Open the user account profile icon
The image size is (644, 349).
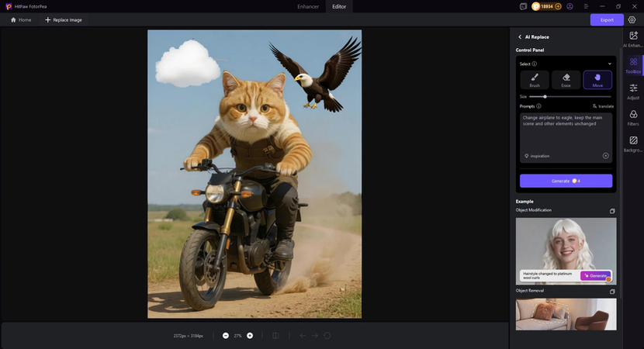[x=570, y=6]
